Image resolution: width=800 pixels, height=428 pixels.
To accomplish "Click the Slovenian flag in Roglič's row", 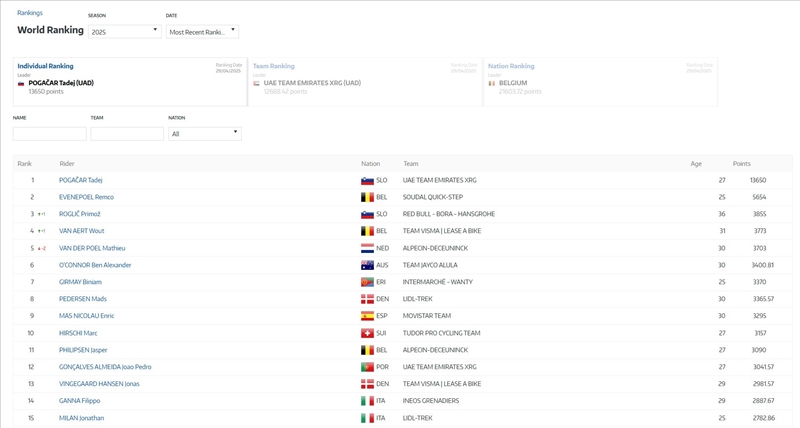I will 367,214.
